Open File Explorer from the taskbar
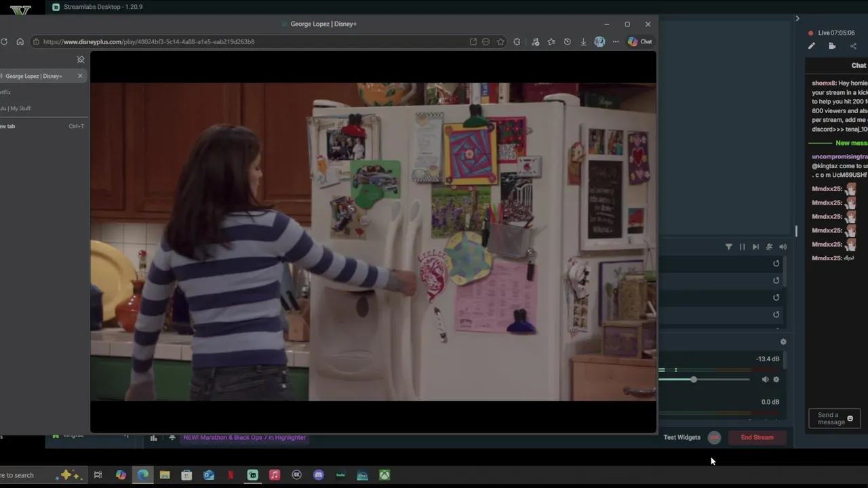Screen dimensions: 868x488 165,475
